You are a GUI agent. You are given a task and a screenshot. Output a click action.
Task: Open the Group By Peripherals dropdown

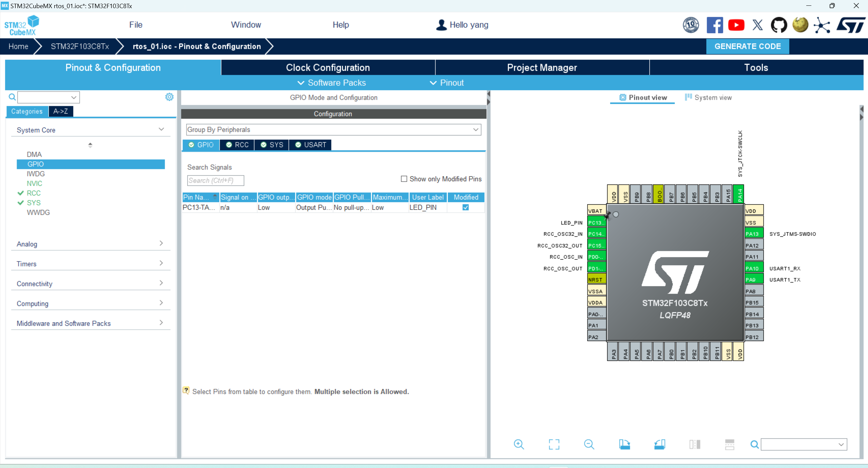333,130
